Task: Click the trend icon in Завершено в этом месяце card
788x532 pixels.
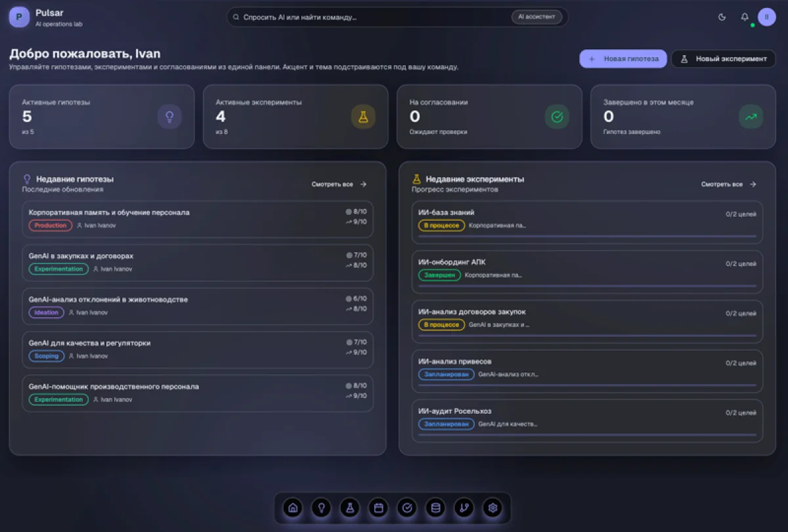Action: pyautogui.click(x=751, y=117)
